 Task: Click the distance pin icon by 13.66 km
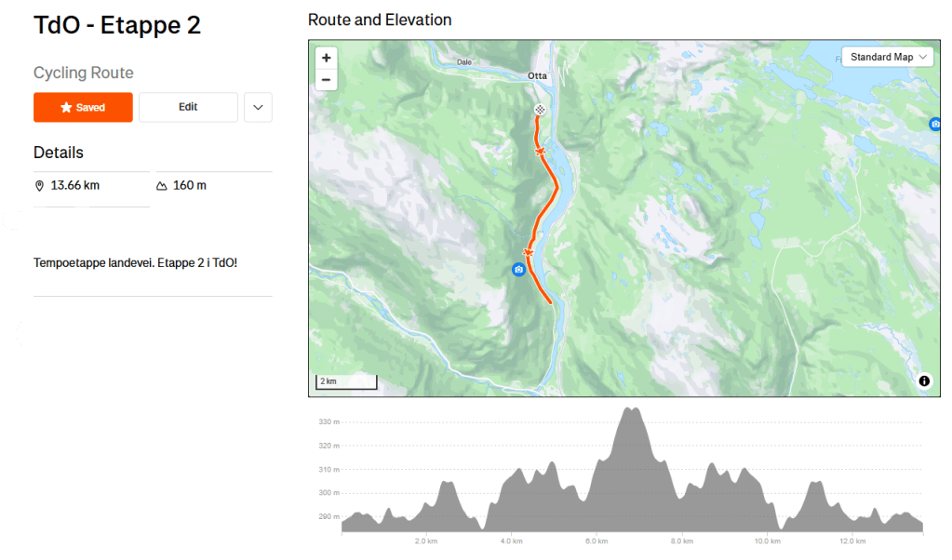[x=39, y=186]
